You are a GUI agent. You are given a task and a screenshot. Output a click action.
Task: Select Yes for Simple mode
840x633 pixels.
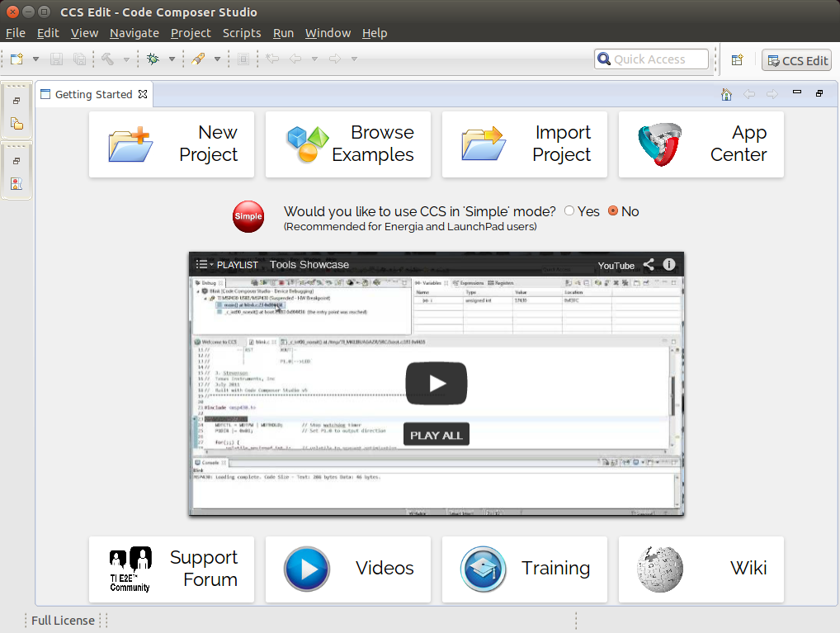[569, 211]
